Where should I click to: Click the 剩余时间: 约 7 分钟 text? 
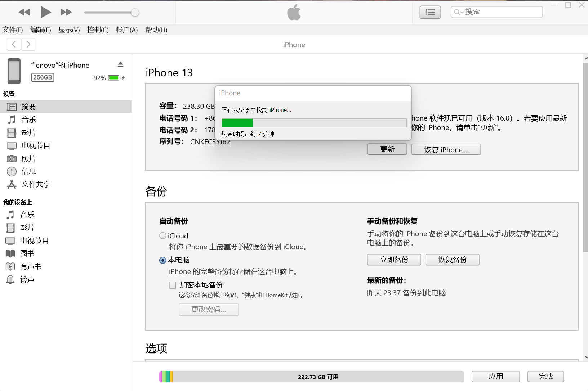pyautogui.click(x=248, y=134)
